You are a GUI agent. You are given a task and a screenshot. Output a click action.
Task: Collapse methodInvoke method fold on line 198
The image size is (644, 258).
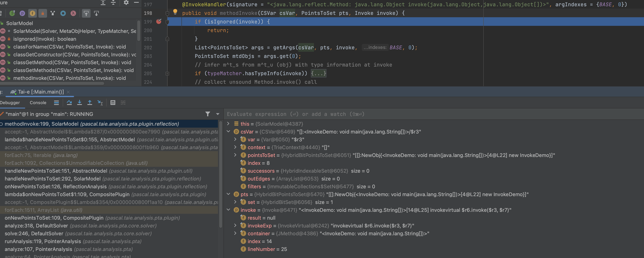point(168,13)
